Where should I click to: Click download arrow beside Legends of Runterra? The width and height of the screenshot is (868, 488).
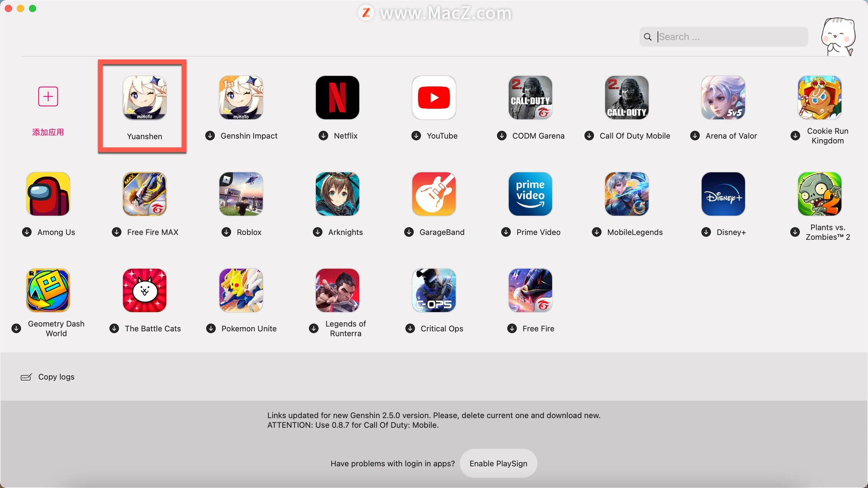[x=314, y=328]
